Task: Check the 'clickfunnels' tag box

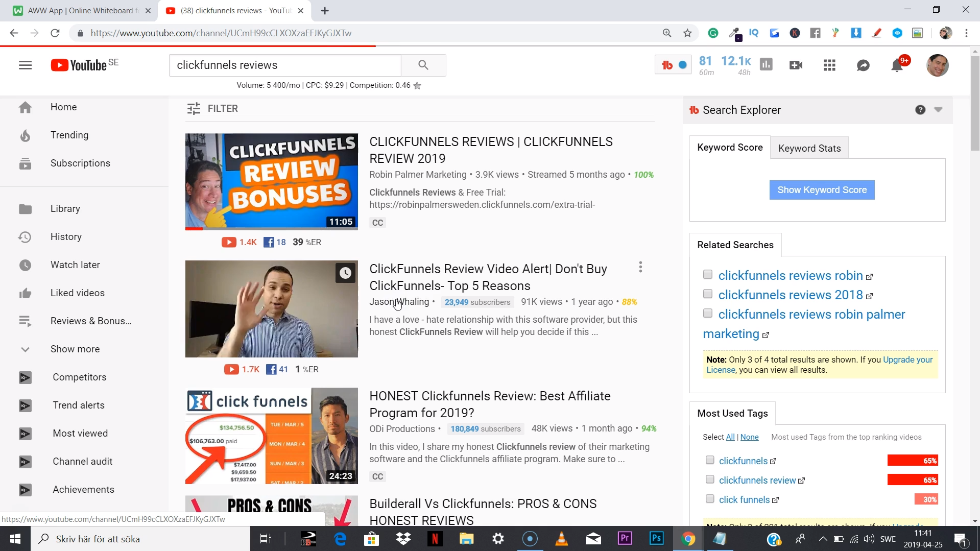Action: [710, 460]
